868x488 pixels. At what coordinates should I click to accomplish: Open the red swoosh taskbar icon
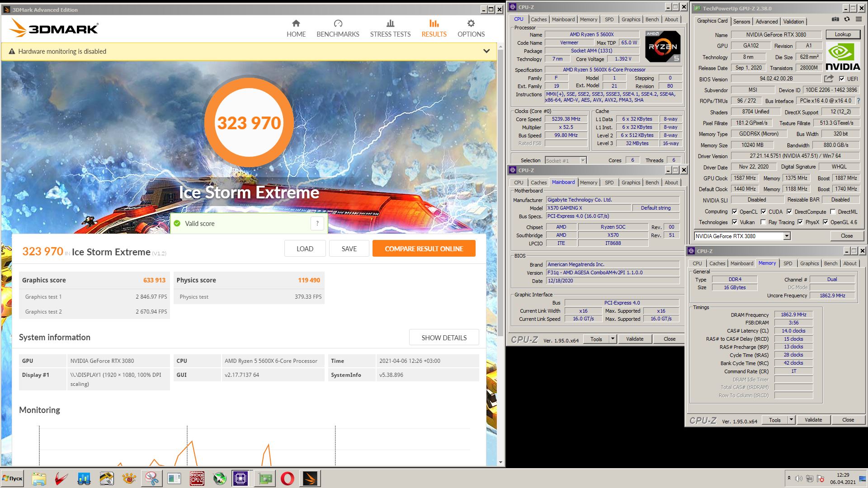coord(61,479)
